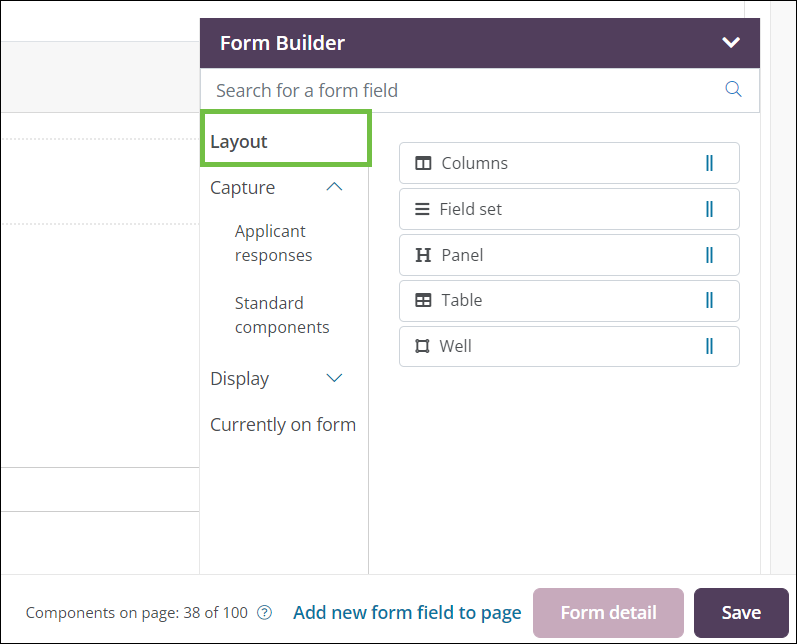The image size is (797, 644).
Task: Click the drag handle on Columns row
Action: 709,163
